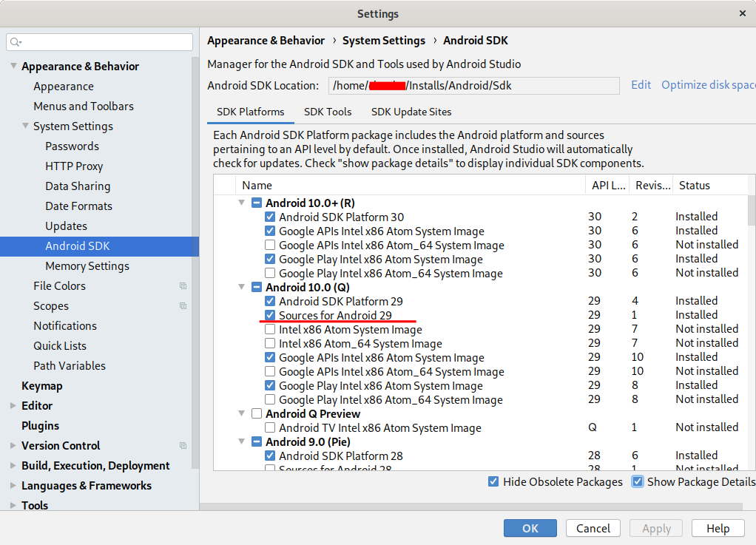The height and width of the screenshot is (545, 756).
Task: Confirm settings with the OK button
Action: [530, 528]
